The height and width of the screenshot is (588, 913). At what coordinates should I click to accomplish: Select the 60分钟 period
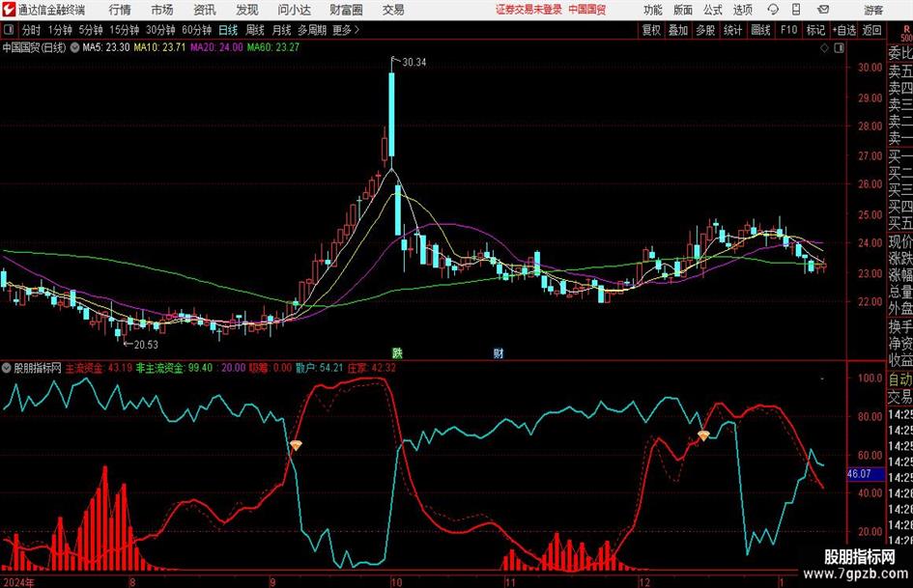(x=197, y=30)
